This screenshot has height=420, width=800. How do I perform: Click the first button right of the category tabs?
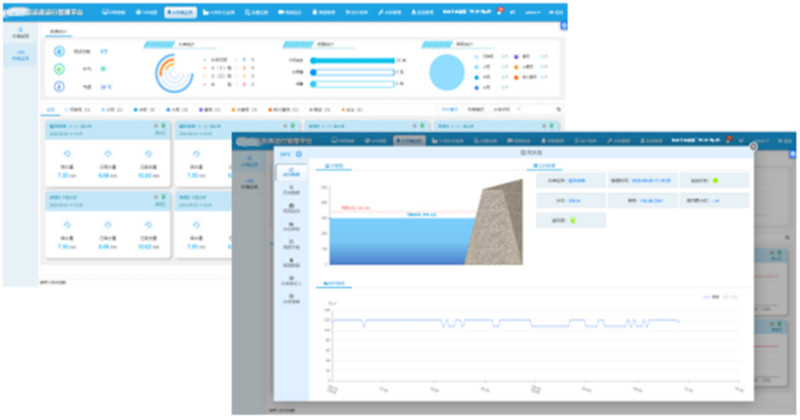click(450, 108)
